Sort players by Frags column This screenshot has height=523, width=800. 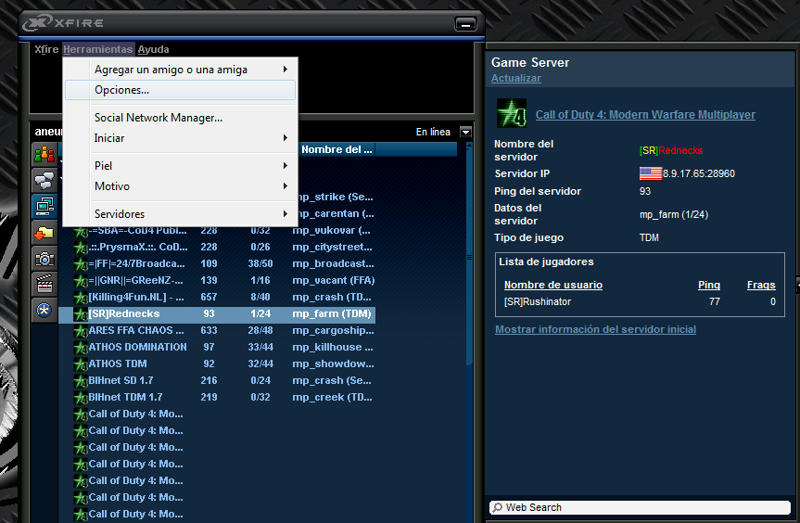tap(761, 285)
